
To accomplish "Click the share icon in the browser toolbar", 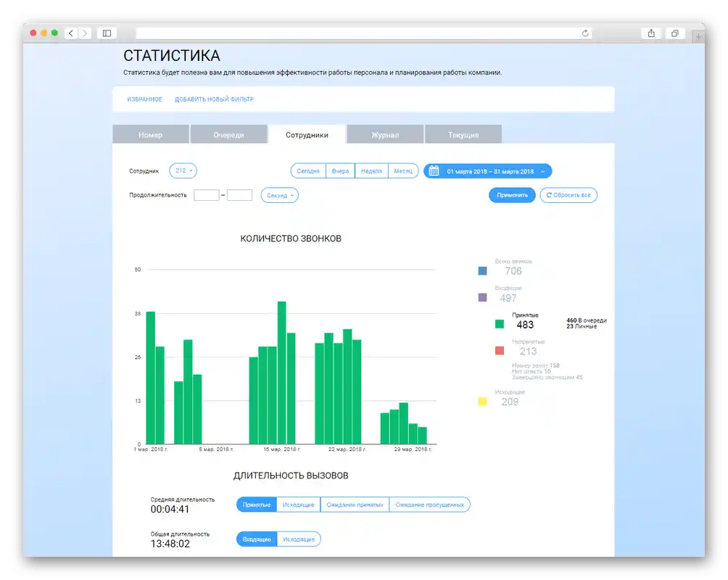I will [650, 33].
